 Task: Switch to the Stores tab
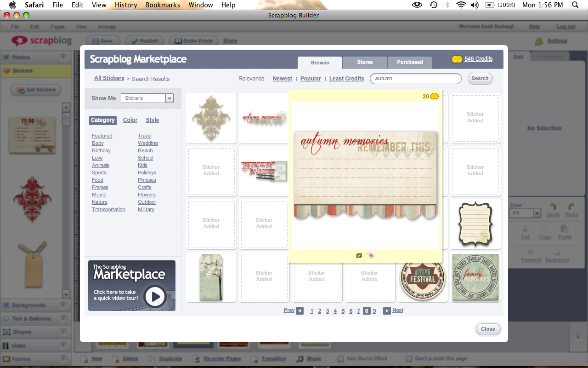pos(365,62)
